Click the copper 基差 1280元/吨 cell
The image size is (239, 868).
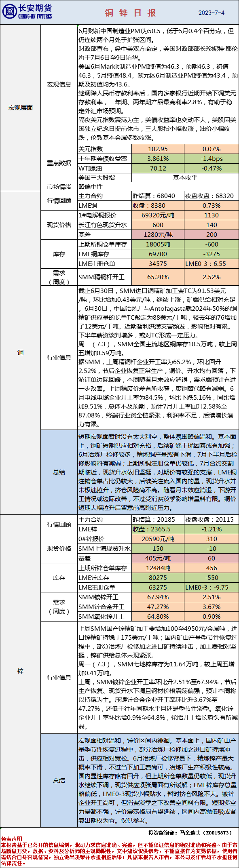158,235
